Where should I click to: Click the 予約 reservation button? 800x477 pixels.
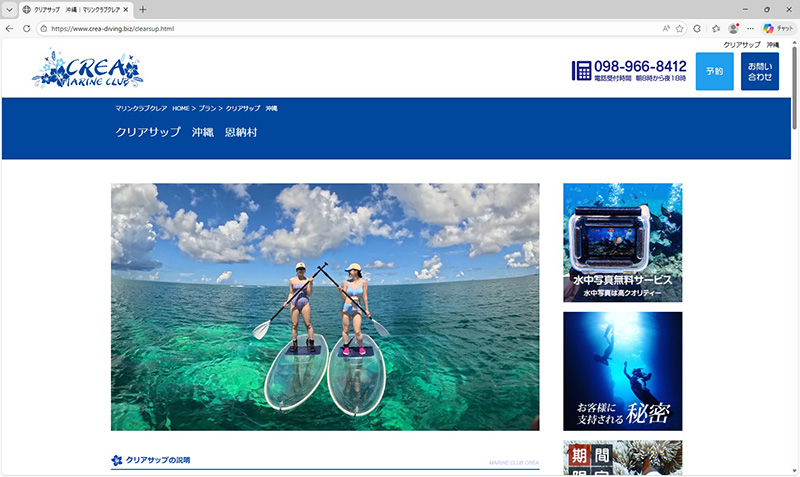[714, 71]
